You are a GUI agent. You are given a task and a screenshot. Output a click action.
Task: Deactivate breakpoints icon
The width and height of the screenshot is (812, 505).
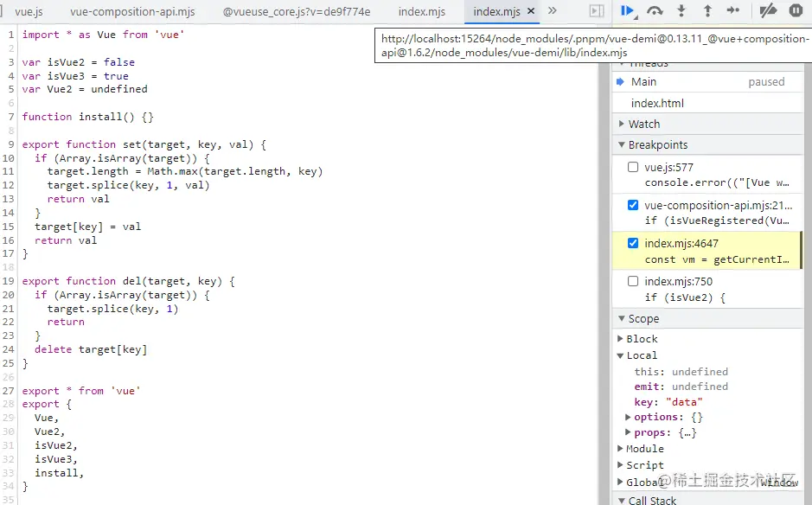click(767, 10)
